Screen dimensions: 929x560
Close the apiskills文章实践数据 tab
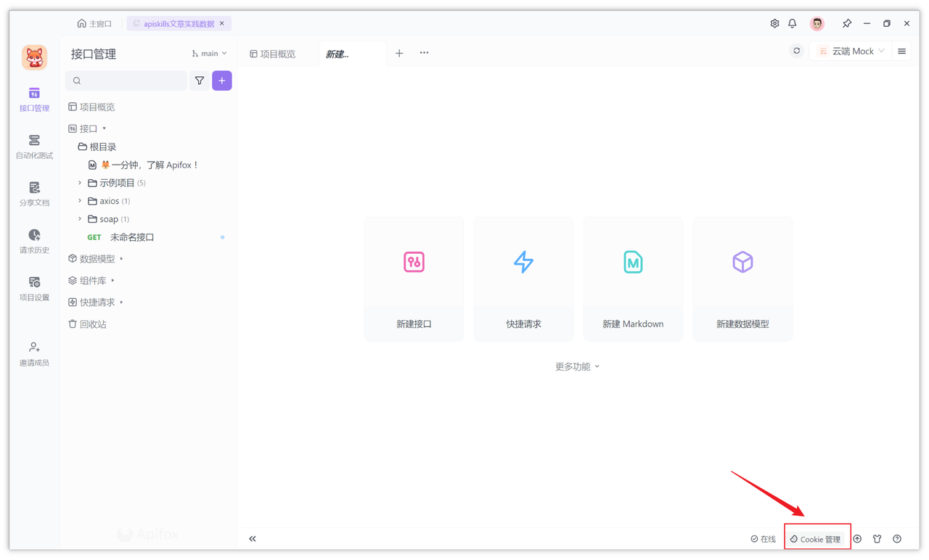222,23
